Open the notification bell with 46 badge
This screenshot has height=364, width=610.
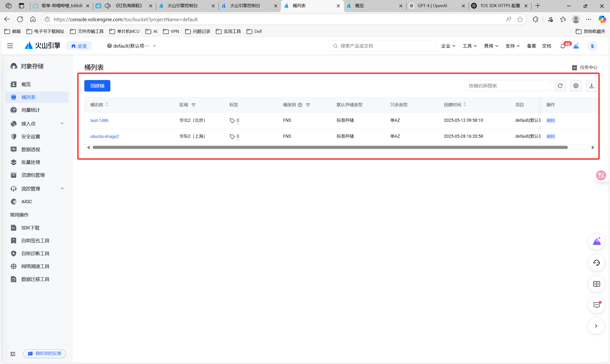(563, 46)
